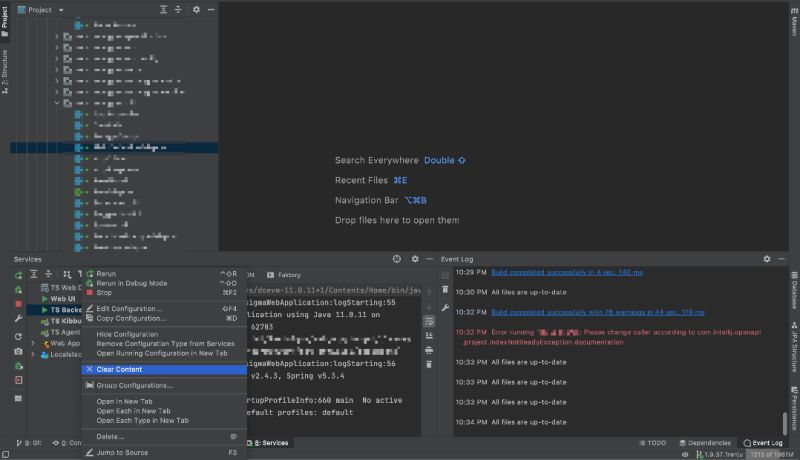Open 10:29 PM Build completed successfully link
Image resolution: width=800 pixels, height=460 pixels.
click(x=567, y=272)
